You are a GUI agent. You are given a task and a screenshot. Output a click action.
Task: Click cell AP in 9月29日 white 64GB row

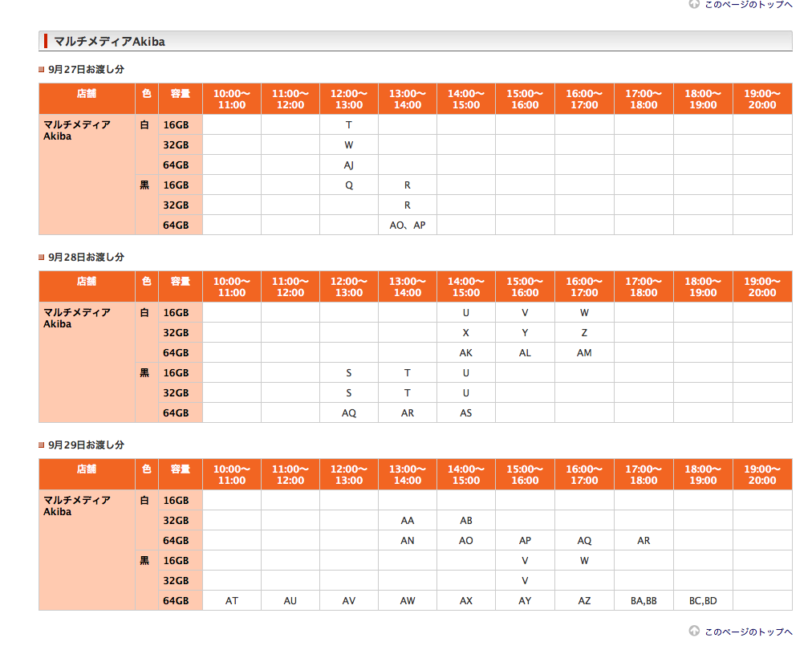click(525, 541)
